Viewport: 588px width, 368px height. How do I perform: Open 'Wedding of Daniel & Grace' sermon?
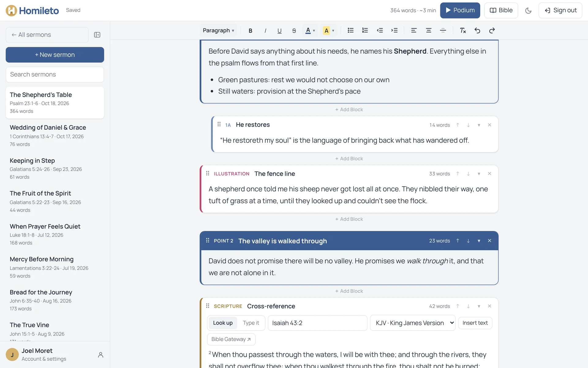(x=55, y=136)
